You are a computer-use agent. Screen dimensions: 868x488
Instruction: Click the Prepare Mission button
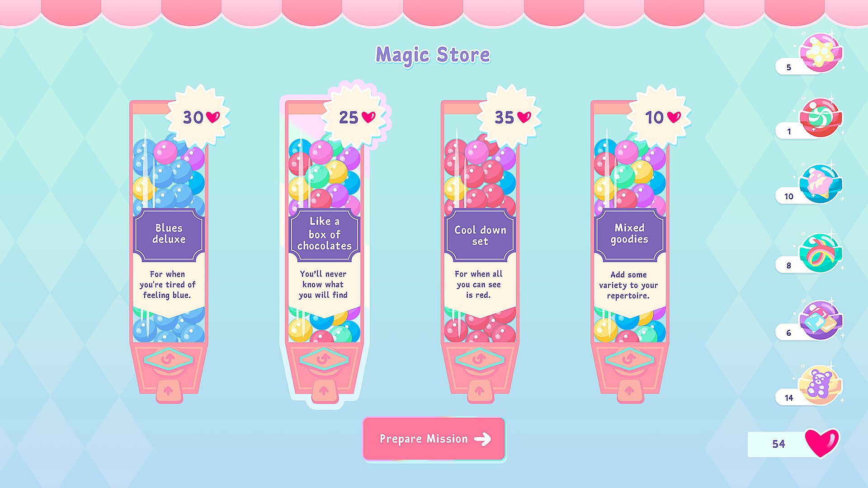coord(434,439)
